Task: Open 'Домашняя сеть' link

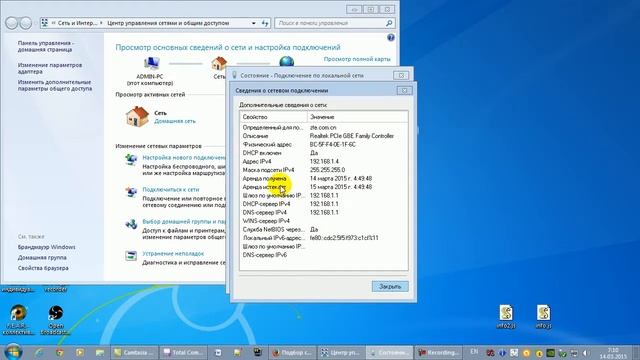Action: coord(175,121)
